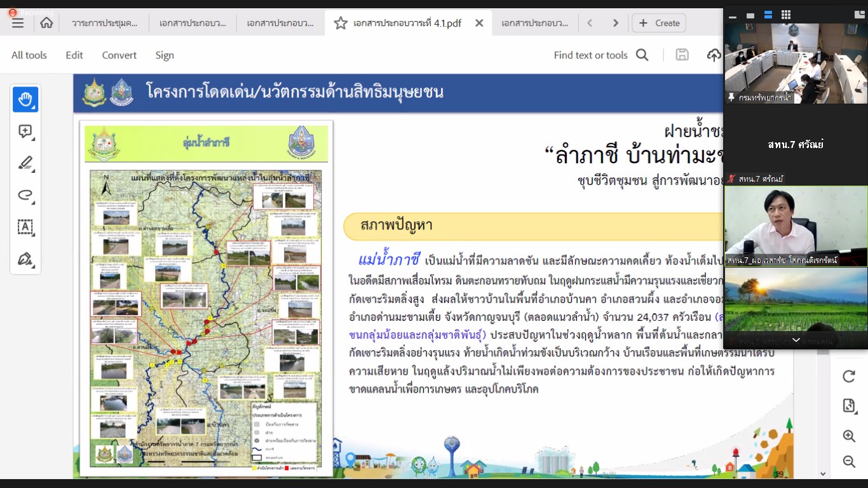This screenshot has height=488, width=868.
Task: Switch to วาระการประชุม tab
Action: 105,23
